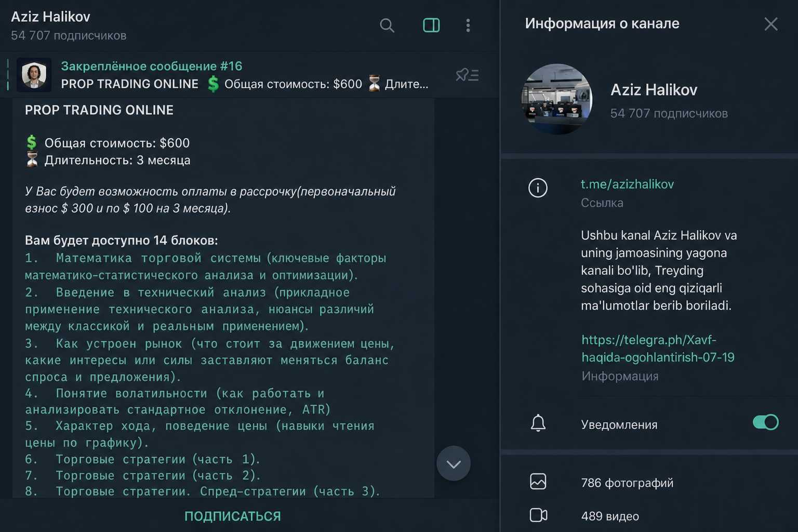The image size is (798, 532).
Task: Close the channel info panel
Action: (771, 24)
